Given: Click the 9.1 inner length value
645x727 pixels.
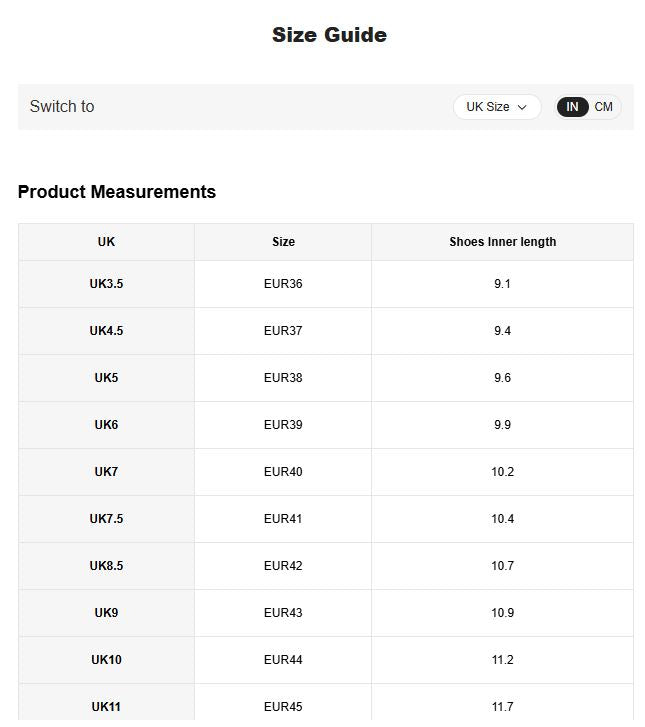Looking at the screenshot, I should click(503, 284).
